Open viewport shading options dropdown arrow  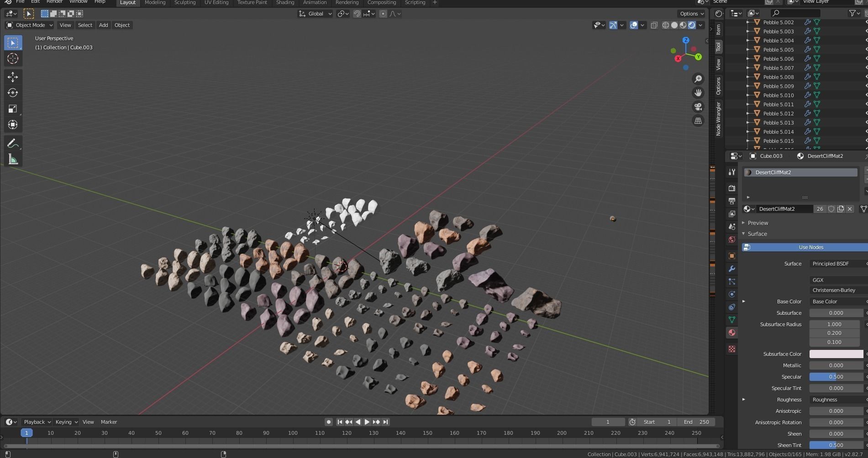tap(701, 25)
